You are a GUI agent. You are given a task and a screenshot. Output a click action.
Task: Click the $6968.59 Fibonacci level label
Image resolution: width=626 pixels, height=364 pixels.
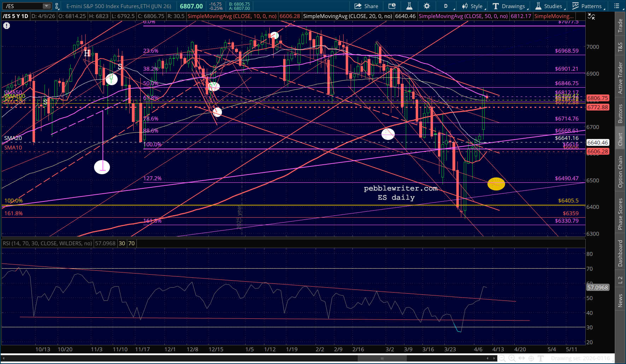click(x=567, y=51)
